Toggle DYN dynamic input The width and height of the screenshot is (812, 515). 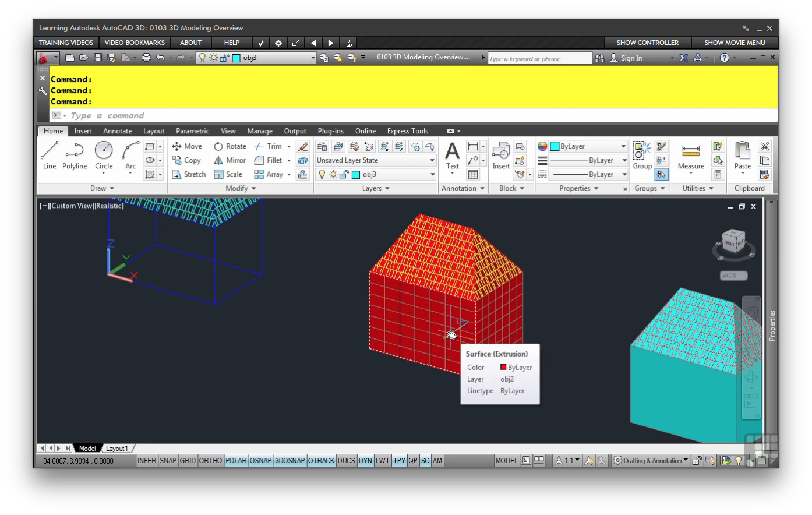[x=365, y=460]
